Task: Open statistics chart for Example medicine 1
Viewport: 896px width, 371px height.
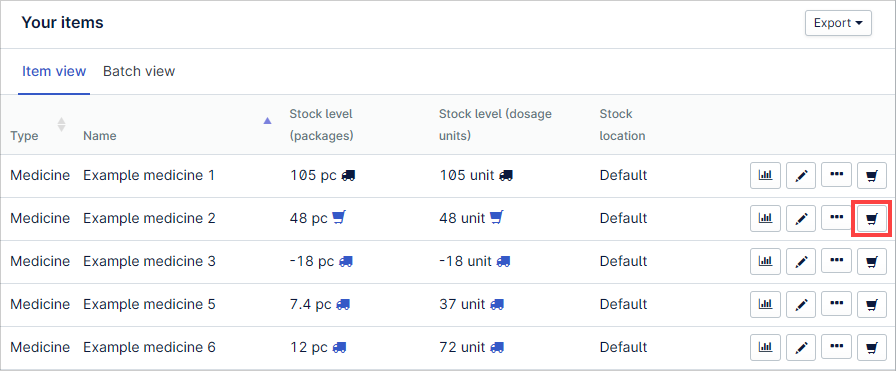Action: [x=765, y=175]
